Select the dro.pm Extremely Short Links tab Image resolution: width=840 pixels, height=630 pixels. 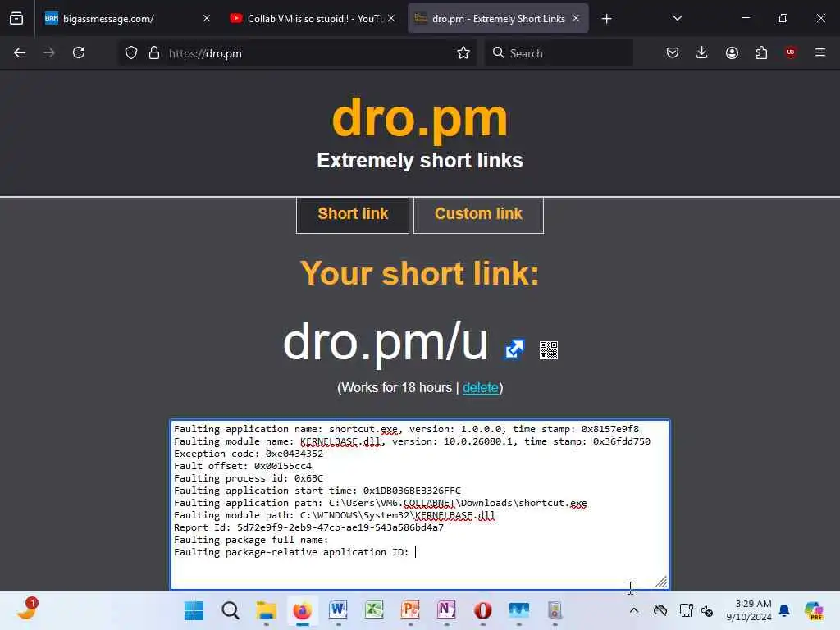tap(498, 18)
